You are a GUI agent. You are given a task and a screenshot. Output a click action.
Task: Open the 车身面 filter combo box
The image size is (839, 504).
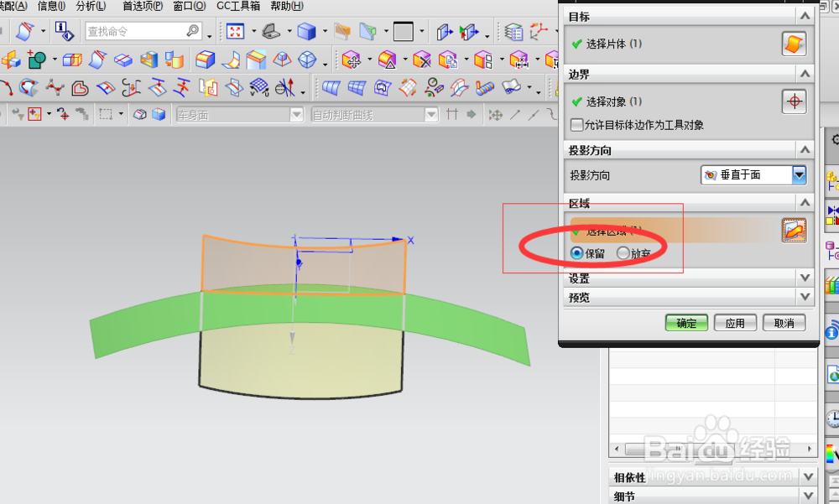tap(240, 115)
